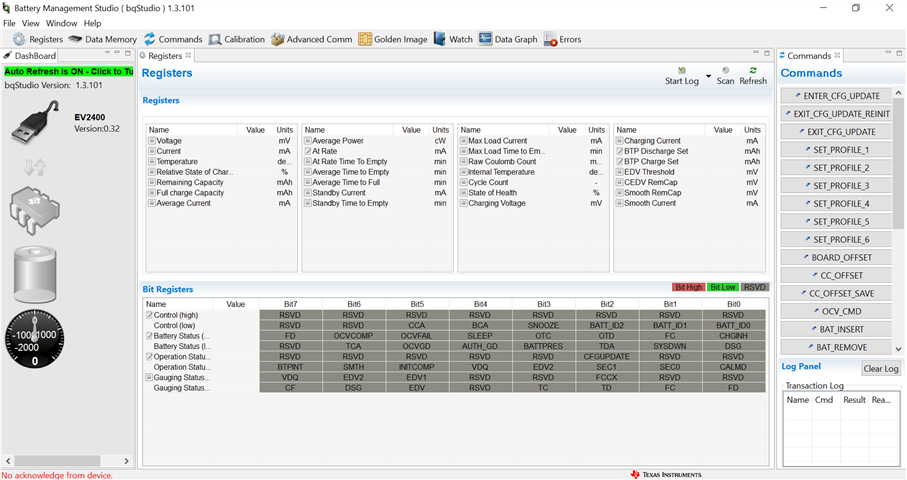Screen dimensions: 907x480
Task: Click the OCV_CMD command button
Action: [835, 311]
